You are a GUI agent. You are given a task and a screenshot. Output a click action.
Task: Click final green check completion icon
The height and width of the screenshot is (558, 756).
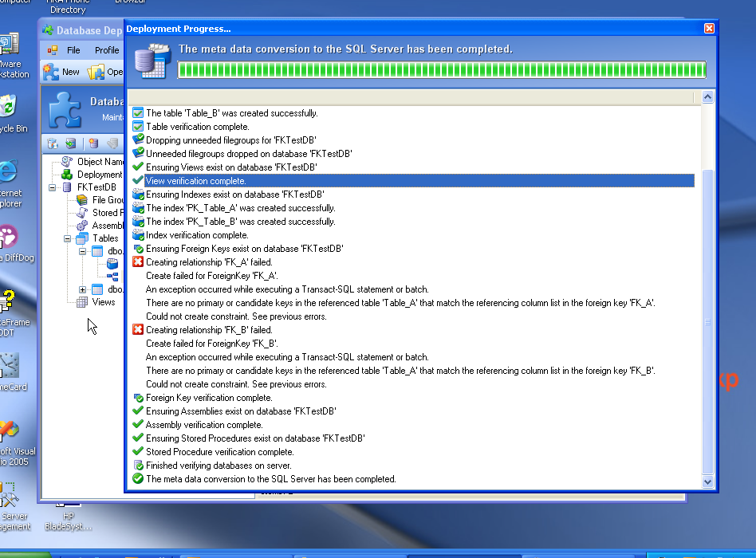pyautogui.click(x=138, y=479)
